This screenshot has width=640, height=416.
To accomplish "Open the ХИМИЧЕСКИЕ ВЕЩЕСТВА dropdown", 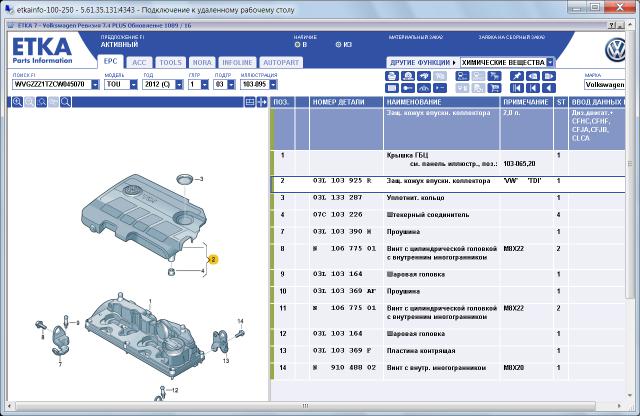I will click(x=550, y=62).
